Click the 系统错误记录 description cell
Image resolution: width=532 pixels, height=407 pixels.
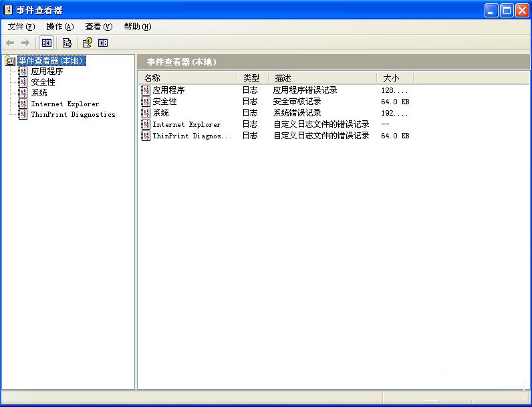pyautogui.click(x=297, y=113)
